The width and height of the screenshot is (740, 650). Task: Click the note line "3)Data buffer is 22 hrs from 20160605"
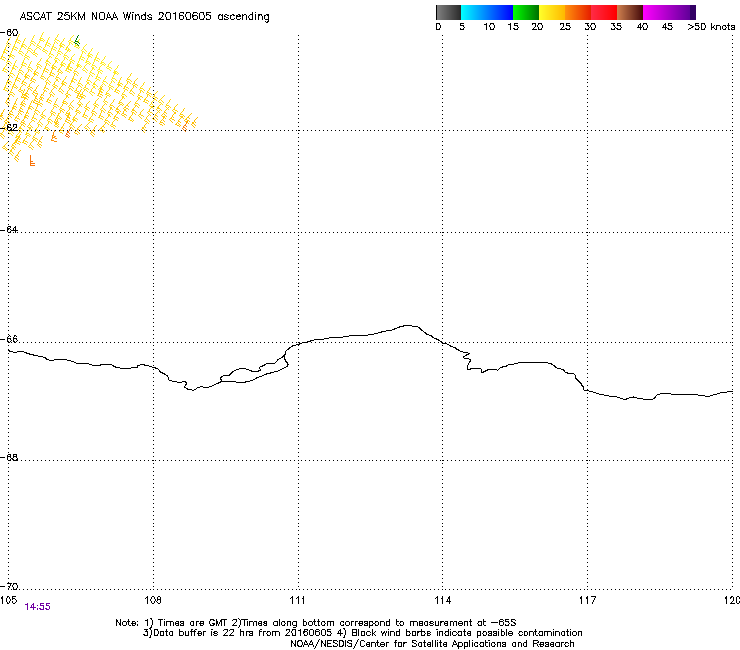click(x=237, y=633)
